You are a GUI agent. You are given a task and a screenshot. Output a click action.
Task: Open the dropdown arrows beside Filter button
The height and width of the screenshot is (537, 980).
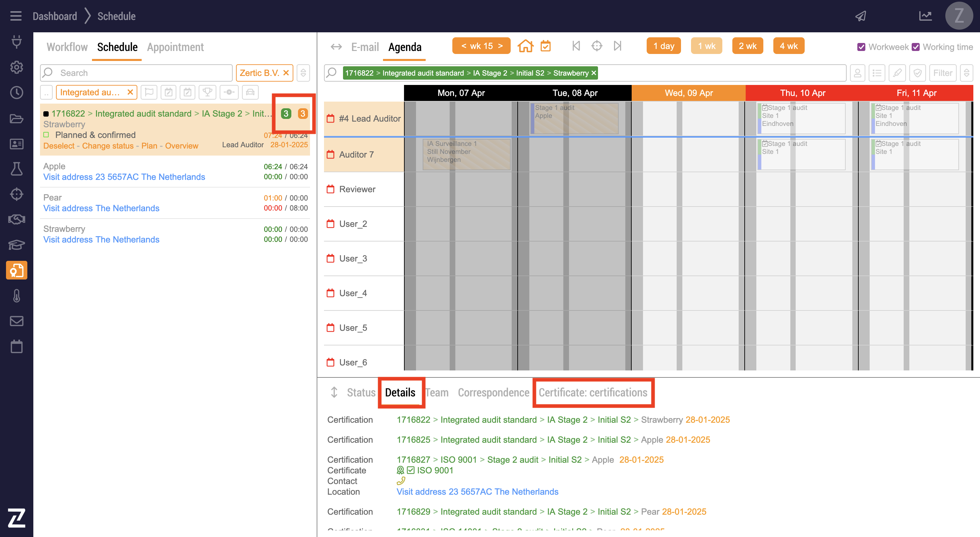coord(966,73)
